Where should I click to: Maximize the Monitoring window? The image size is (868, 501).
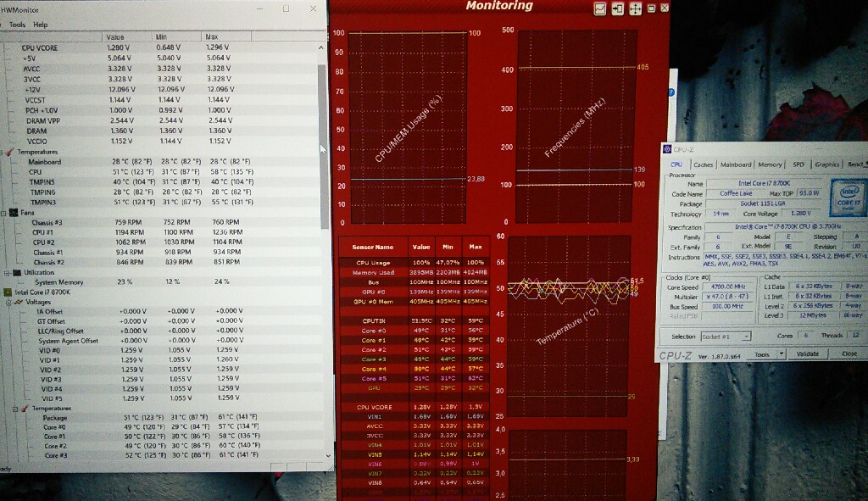pos(652,8)
